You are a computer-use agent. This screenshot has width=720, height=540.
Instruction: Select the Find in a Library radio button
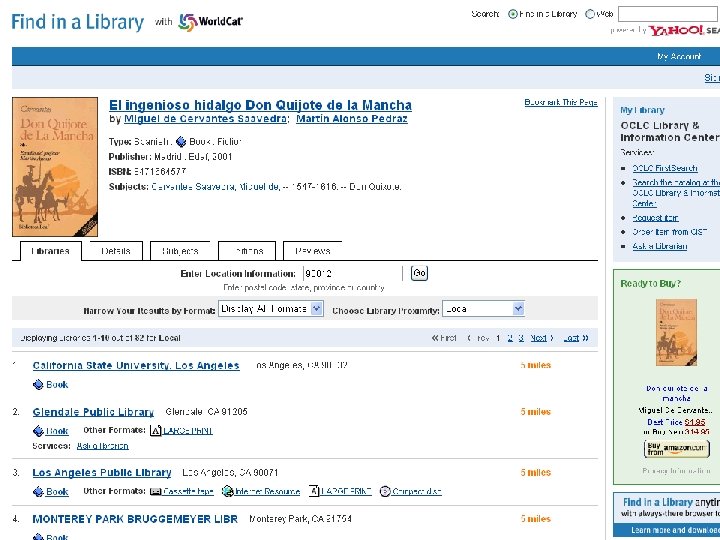point(512,14)
